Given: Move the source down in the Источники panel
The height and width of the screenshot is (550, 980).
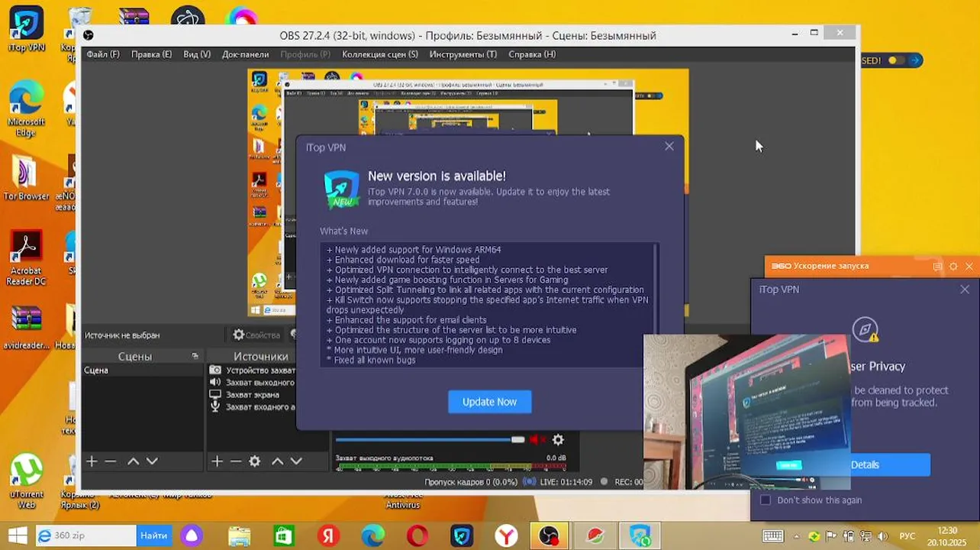Looking at the screenshot, I should [x=296, y=461].
